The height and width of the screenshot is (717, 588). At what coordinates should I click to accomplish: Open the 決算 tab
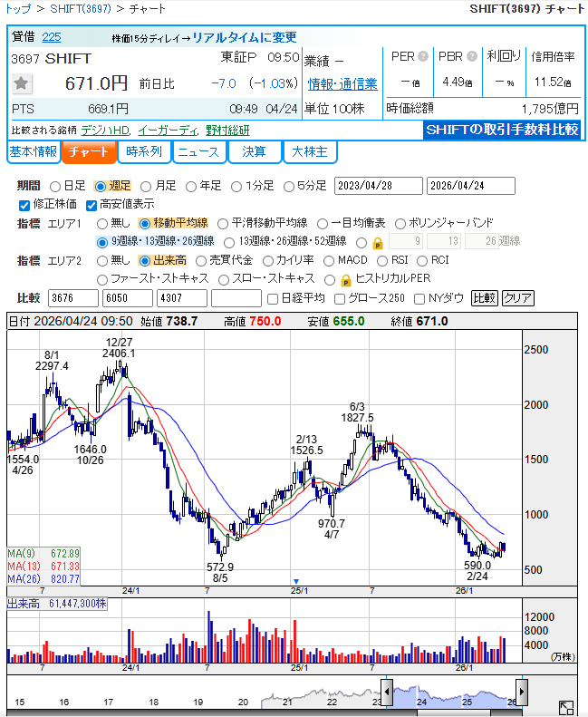tap(254, 151)
